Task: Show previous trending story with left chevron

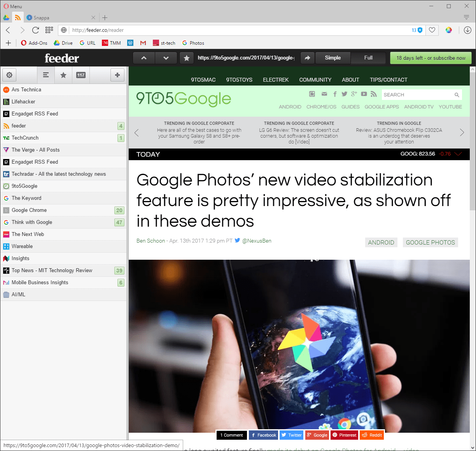Action: click(x=136, y=133)
